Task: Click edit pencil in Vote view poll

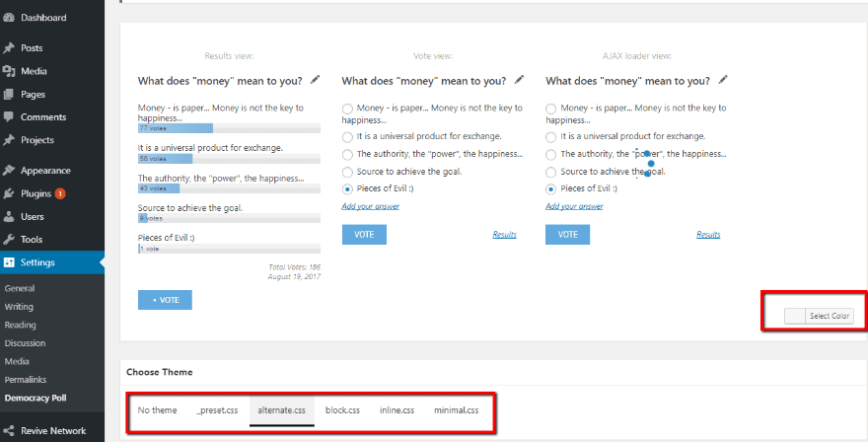Action: click(519, 80)
